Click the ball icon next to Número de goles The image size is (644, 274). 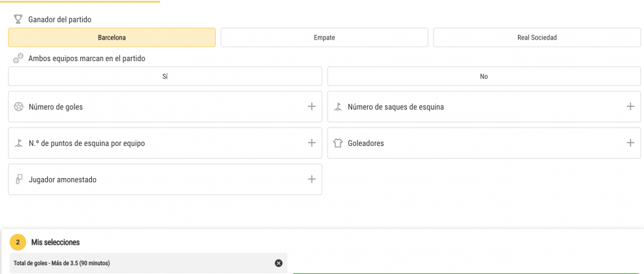point(18,107)
